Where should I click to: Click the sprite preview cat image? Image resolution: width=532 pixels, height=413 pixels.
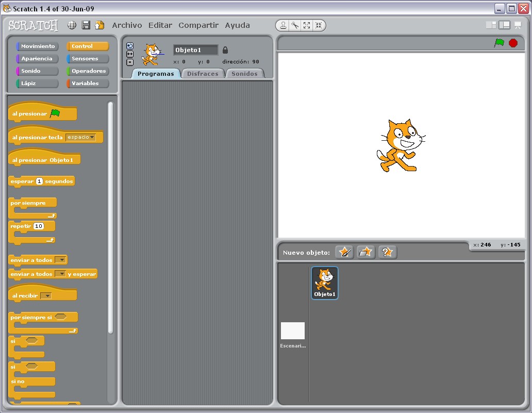tap(152, 54)
